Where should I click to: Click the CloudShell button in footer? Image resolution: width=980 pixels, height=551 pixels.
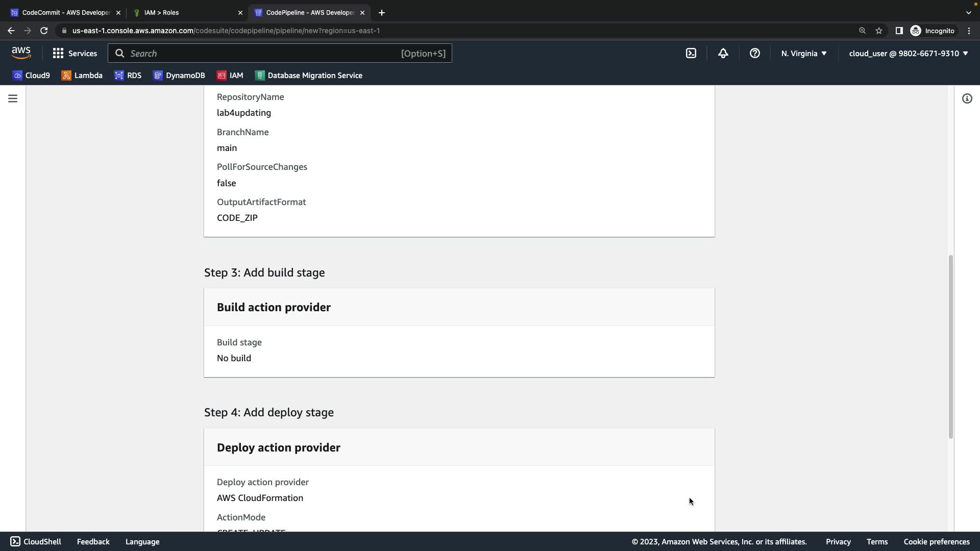tap(36, 542)
